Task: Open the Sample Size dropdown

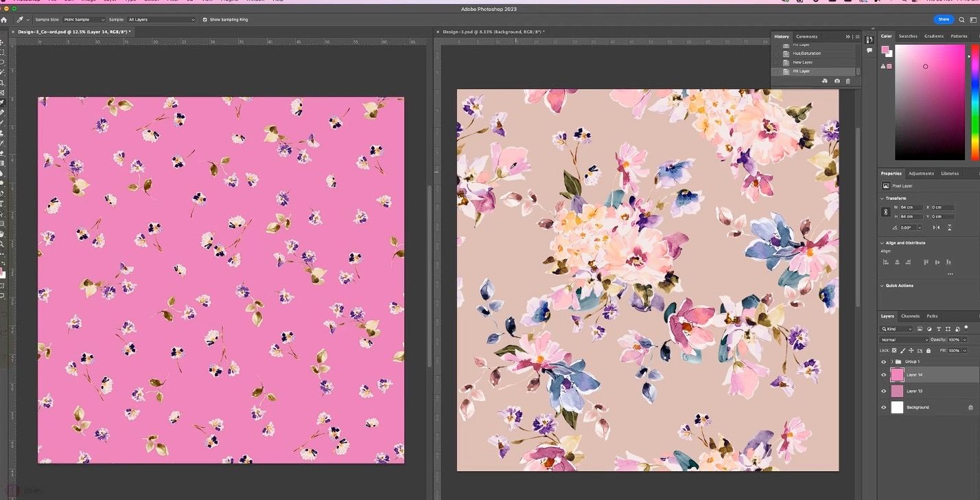Action: click(84, 20)
